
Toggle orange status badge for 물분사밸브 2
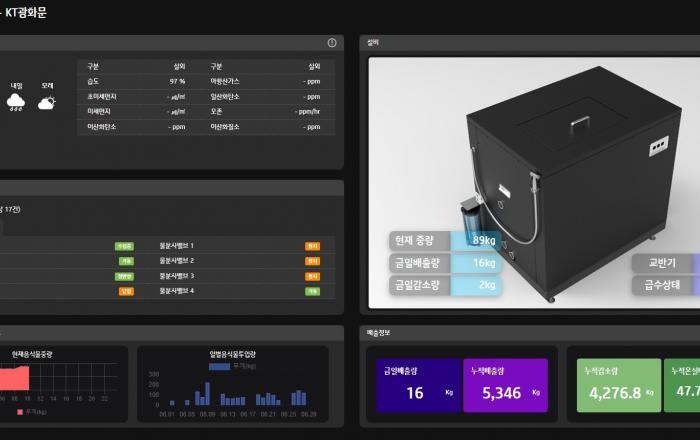click(312, 260)
